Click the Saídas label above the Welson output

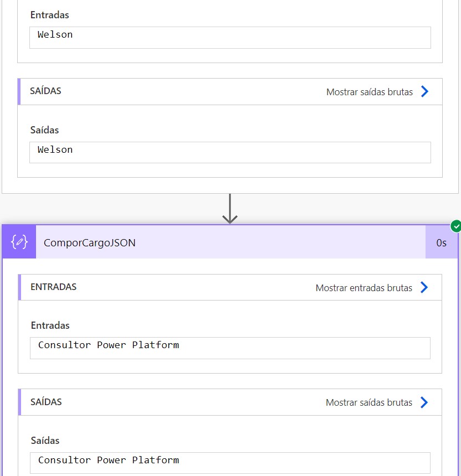[44, 130]
